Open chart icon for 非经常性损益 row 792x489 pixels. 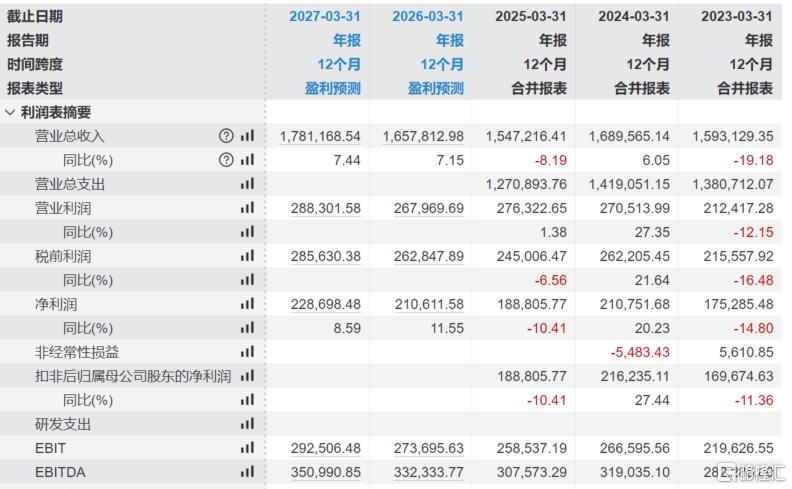(247, 352)
